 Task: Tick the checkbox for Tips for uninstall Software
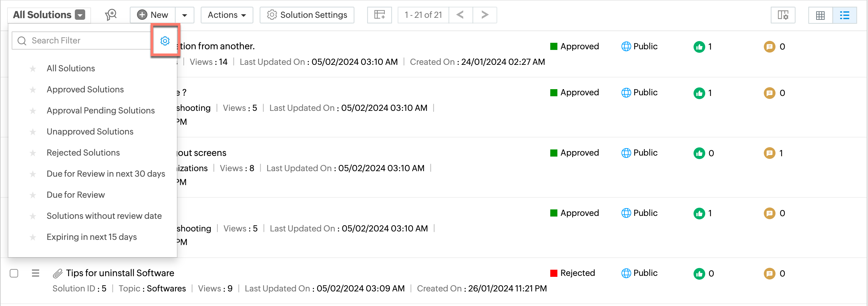(x=14, y=273)
